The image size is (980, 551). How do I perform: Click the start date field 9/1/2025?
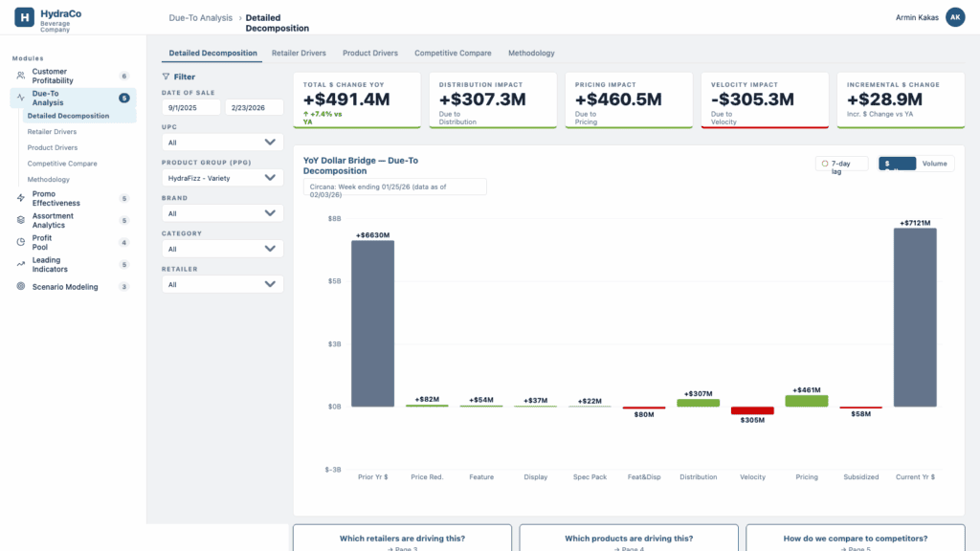[x=190, y=107]
